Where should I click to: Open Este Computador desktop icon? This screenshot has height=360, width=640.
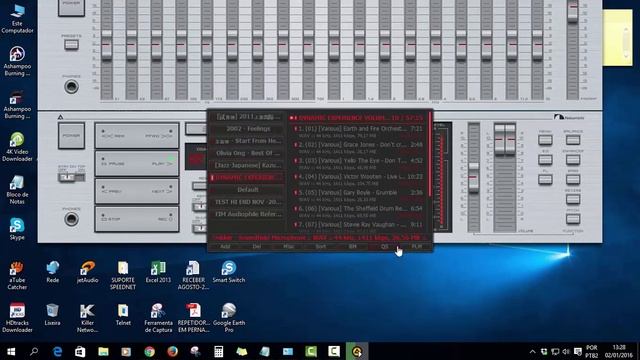point(17,18)
